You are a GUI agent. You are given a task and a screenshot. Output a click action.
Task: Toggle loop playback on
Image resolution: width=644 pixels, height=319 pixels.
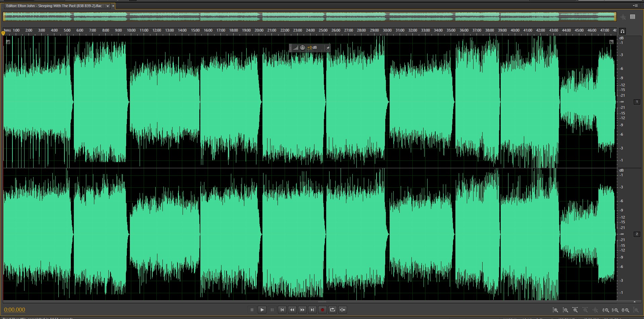click(333, 310)
